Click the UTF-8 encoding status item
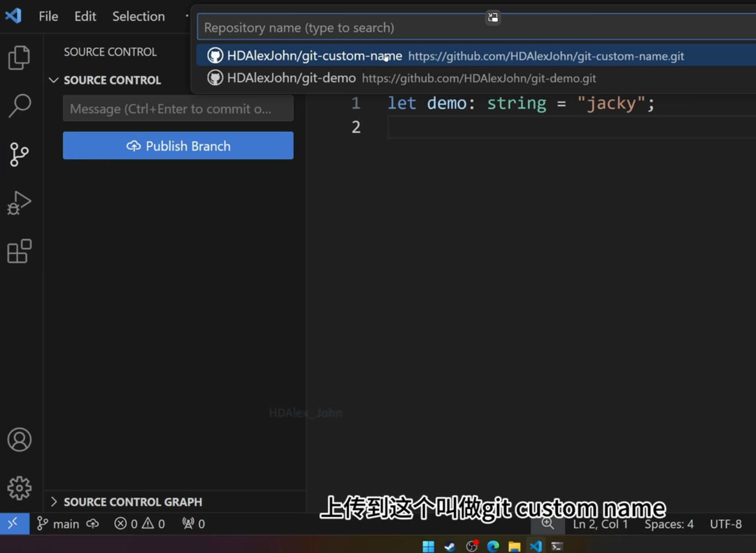This screenshot has width=756, height=553. coord(726,524)
